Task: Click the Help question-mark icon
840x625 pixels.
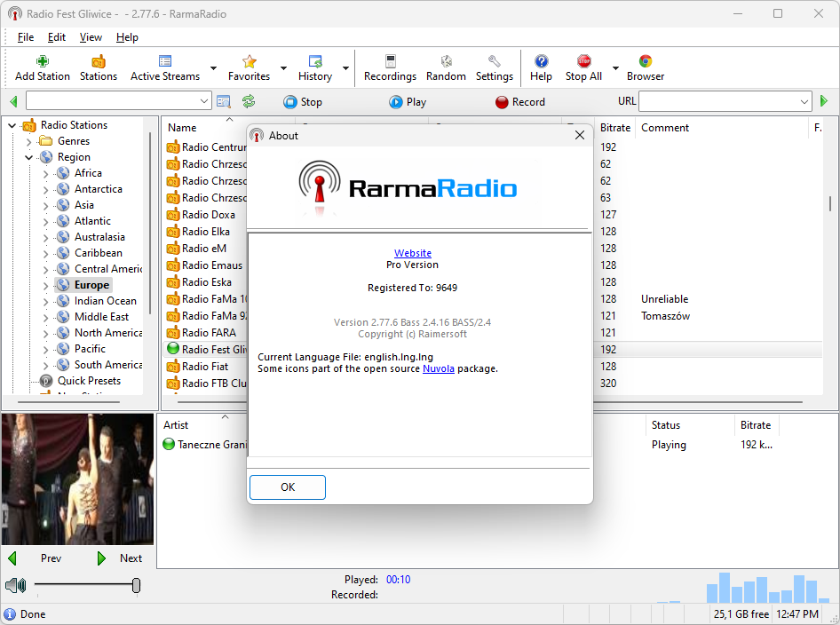Action: click(x=541, y=68)
